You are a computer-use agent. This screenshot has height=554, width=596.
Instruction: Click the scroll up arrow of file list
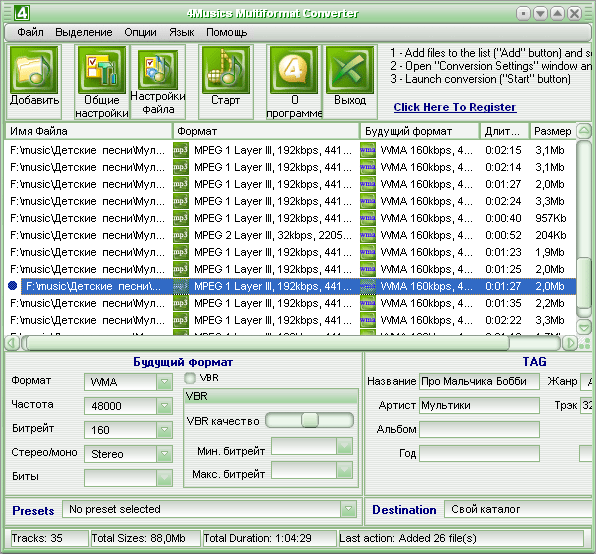coord(584,131)
